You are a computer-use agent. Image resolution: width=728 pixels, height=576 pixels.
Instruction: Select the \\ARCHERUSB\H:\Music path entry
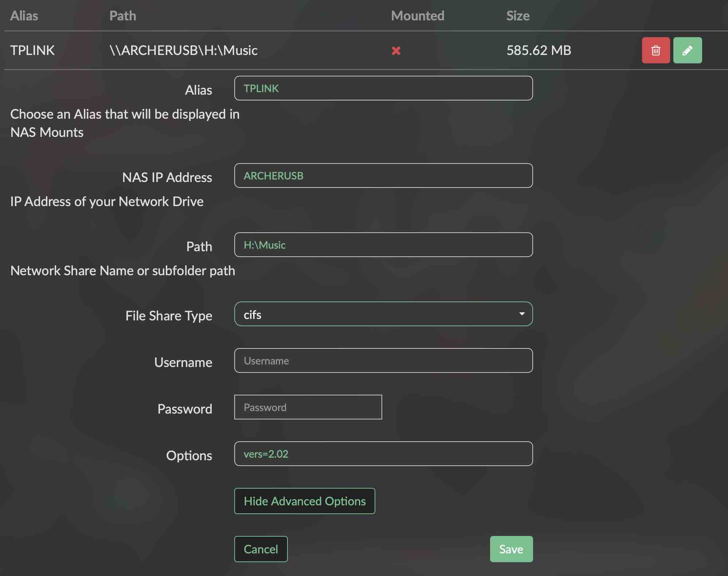[184, 50]
